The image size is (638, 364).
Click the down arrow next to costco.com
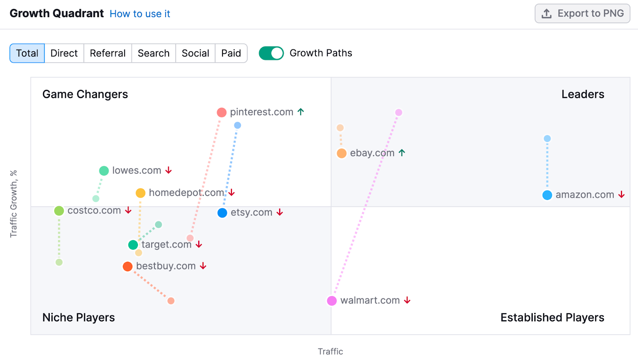click(x=128, y=211)
